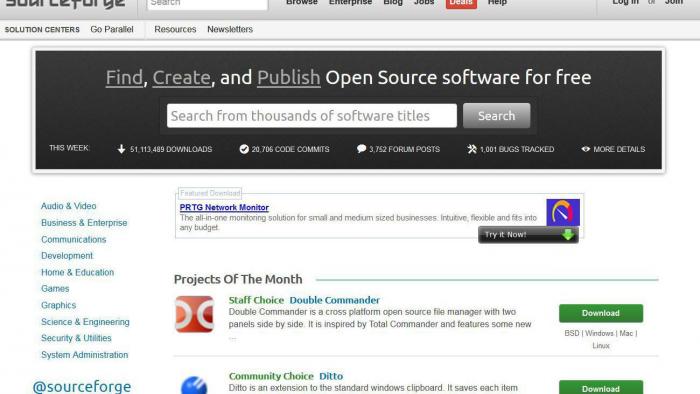Click the gray Search button
700x394 pixels.
(x=496, y=116)
